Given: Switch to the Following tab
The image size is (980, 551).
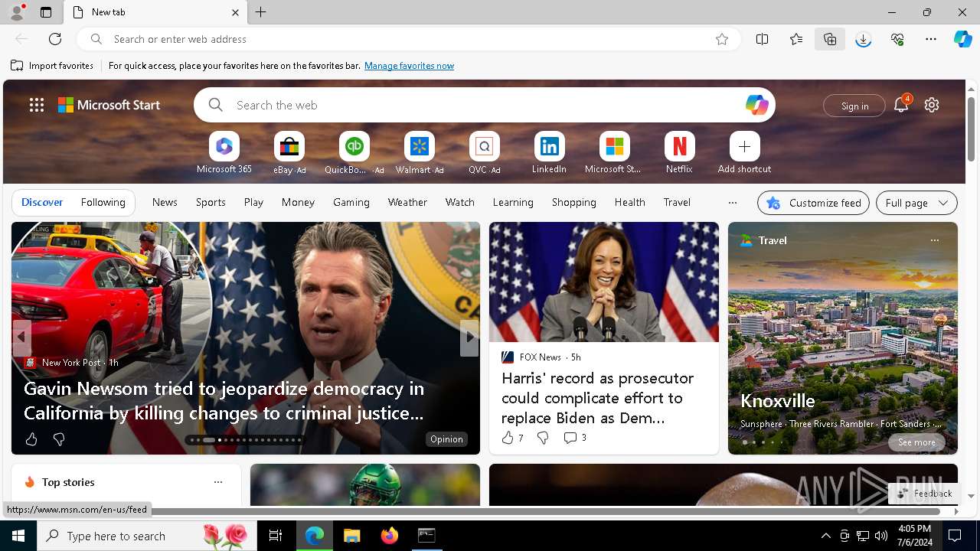Looking at the screenshot, I should (103, 202).
